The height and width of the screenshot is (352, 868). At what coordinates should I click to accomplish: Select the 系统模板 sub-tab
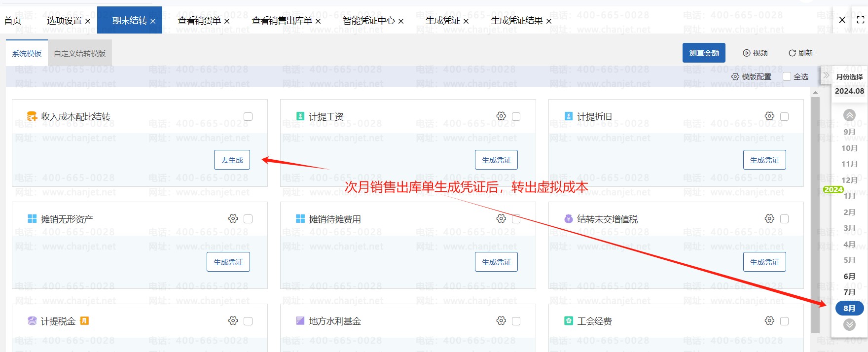point(27,53)
